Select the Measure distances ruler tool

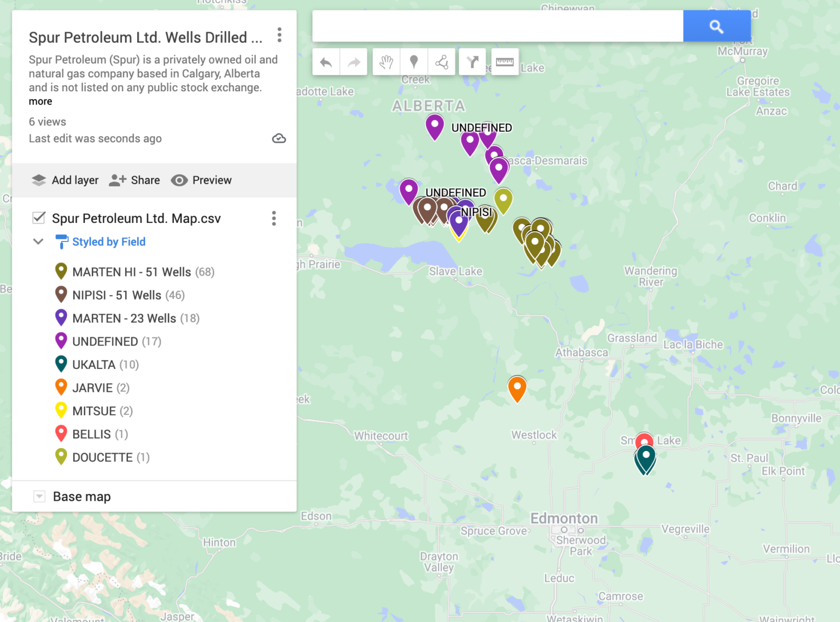pos(504,62)
